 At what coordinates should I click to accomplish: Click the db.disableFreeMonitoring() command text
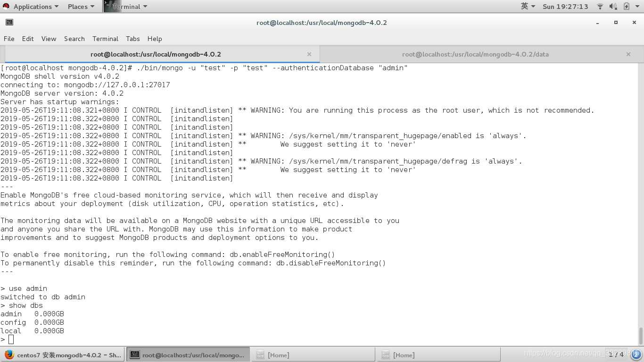tap(331, 263)
